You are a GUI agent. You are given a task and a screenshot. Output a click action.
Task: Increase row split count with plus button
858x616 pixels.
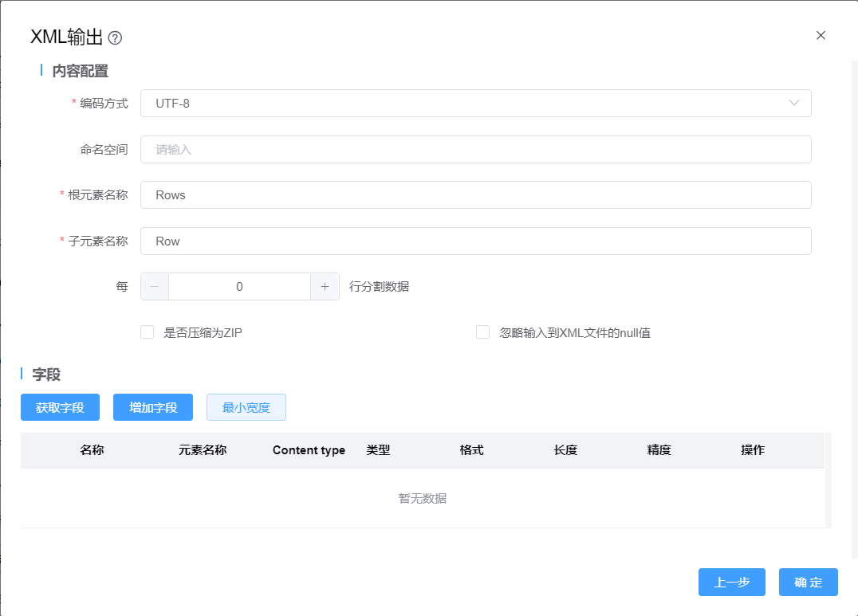tap(325, 287)
